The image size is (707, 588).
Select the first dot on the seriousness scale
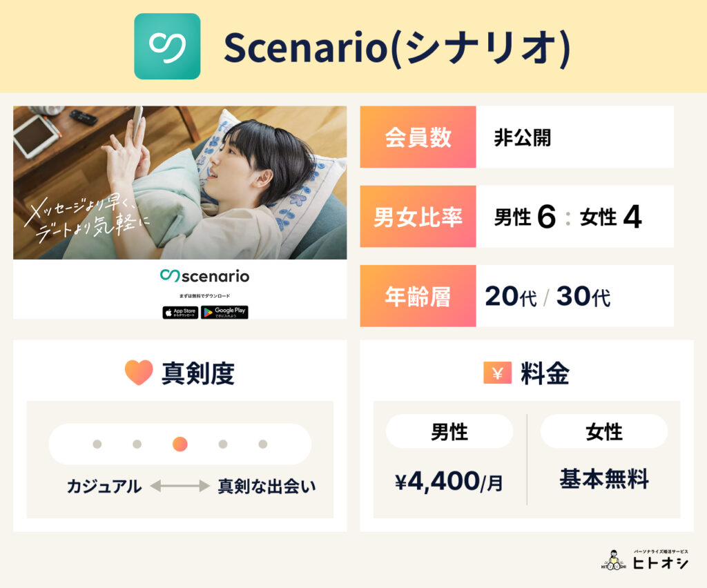[97, 444]
